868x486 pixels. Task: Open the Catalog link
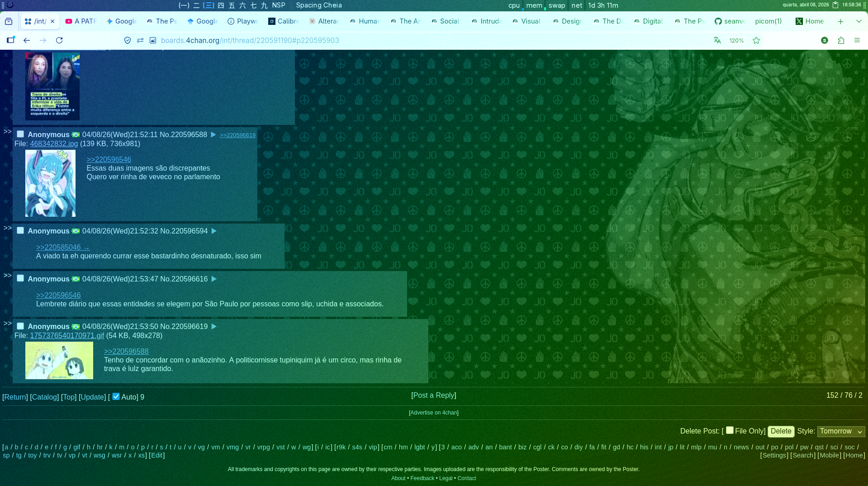pyautogui.click(x=44, y=397)
